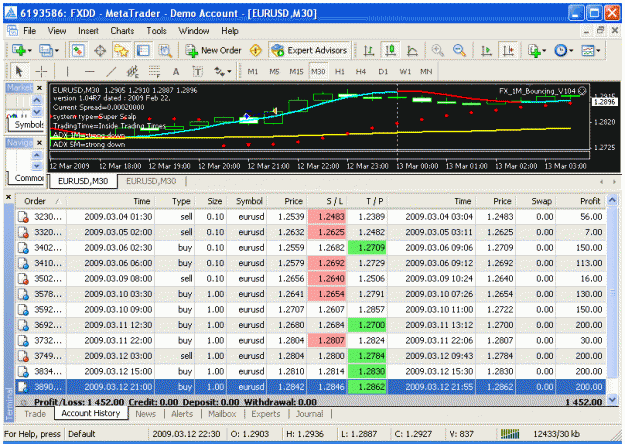This screenshot has width=625, height=444.
Task: Open the Strategy Tester icon
Action: click(165, 51)
